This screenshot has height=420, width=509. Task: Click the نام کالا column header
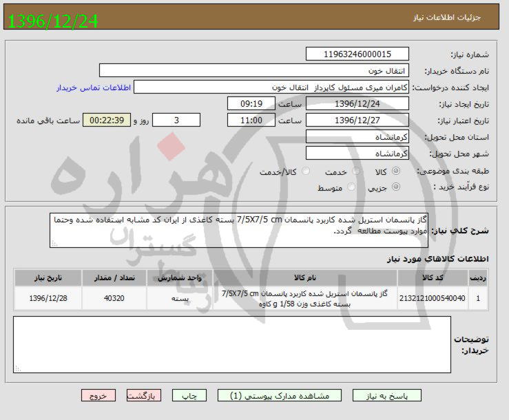(305, 278)
